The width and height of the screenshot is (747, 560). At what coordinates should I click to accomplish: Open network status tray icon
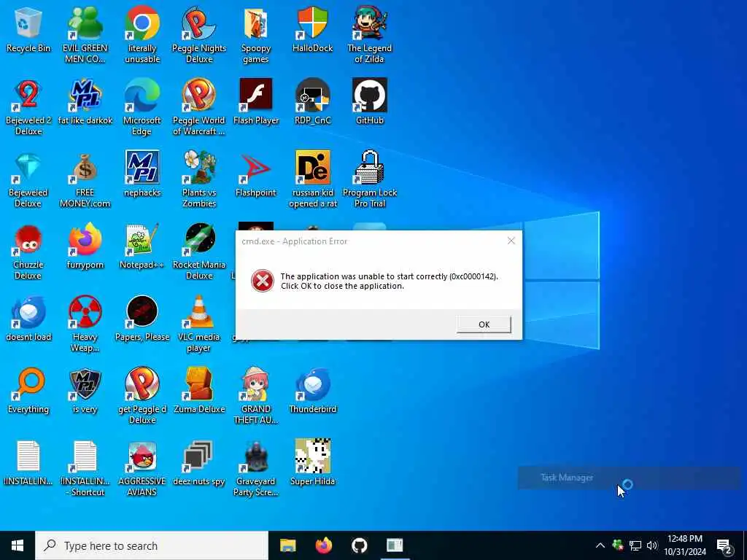click(x=635, y=545)
